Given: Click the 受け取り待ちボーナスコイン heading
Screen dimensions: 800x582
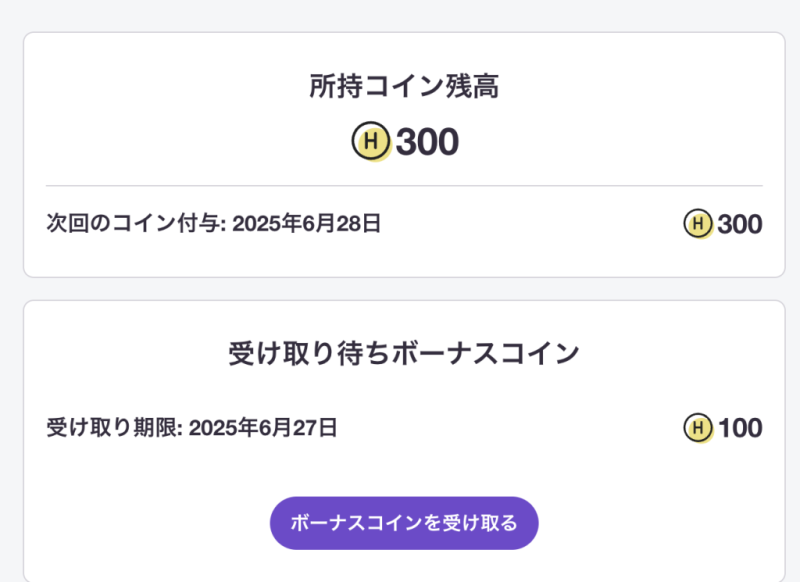Looking at the screenshot, I should [x=404, y=354].
